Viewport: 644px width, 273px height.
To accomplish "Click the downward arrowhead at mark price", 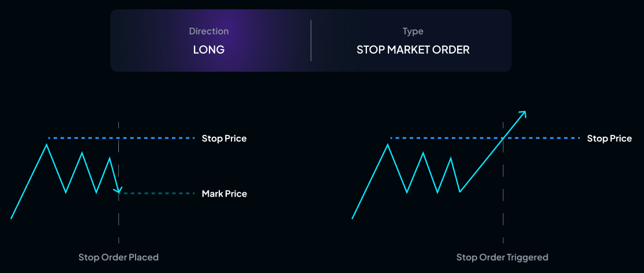I will tap(118, 189).
